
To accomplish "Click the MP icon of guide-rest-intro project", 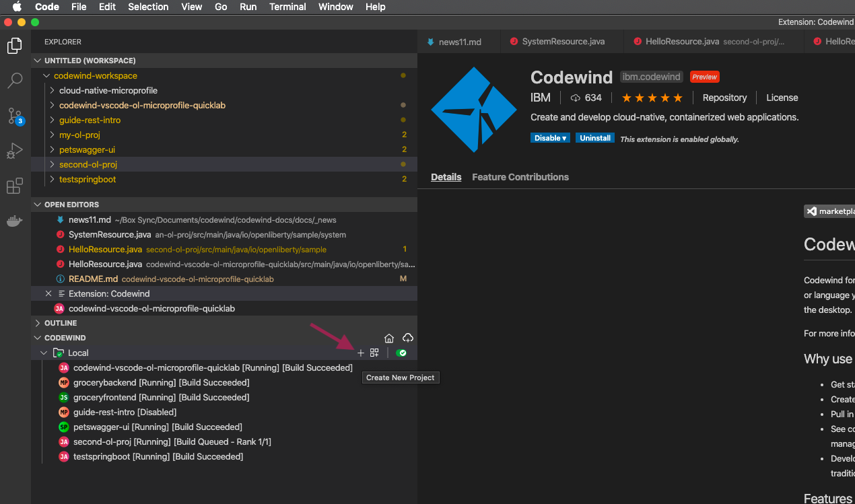I will pos(64,412).
